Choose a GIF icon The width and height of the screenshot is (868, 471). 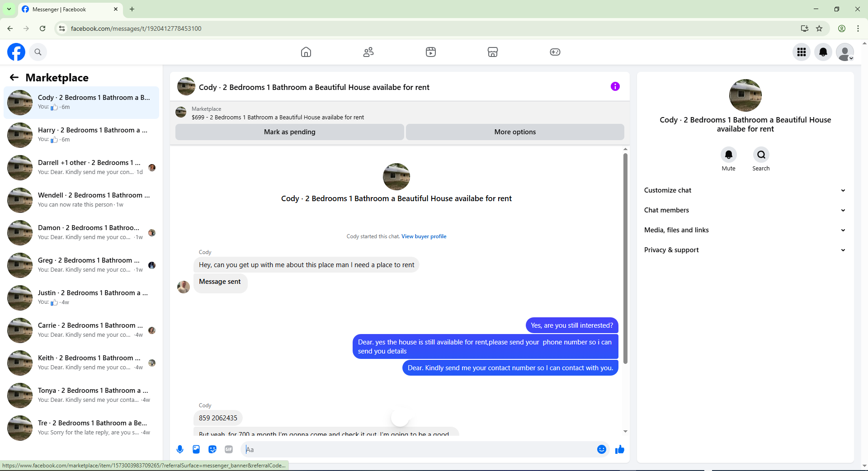(229, 449)
